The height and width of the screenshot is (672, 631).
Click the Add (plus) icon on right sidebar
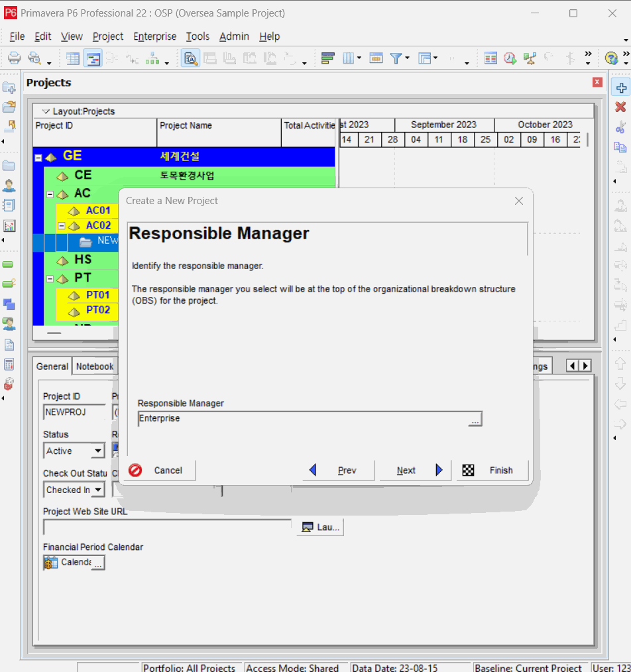pyautogui.click(x=620, y=88)
